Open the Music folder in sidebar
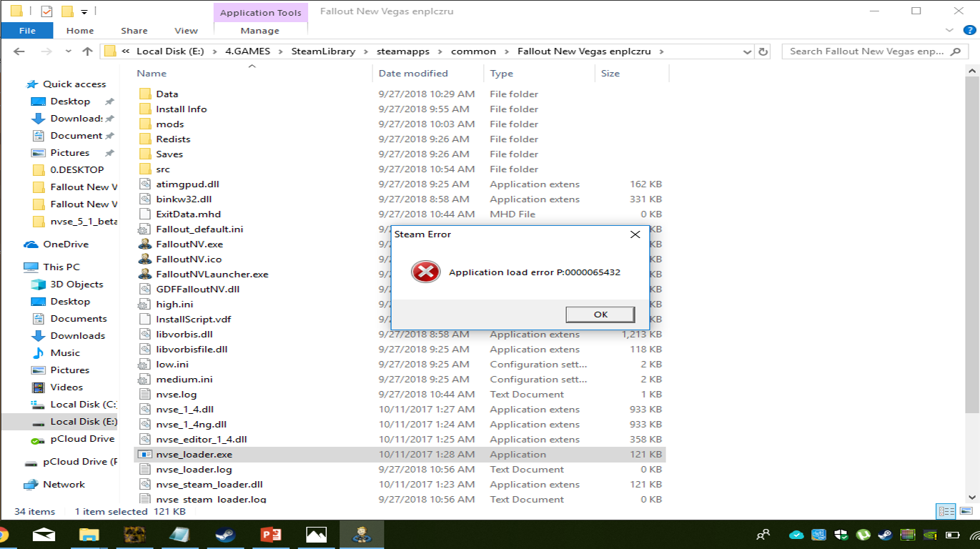This screenshot has height=549, width=980. [56, 353]
